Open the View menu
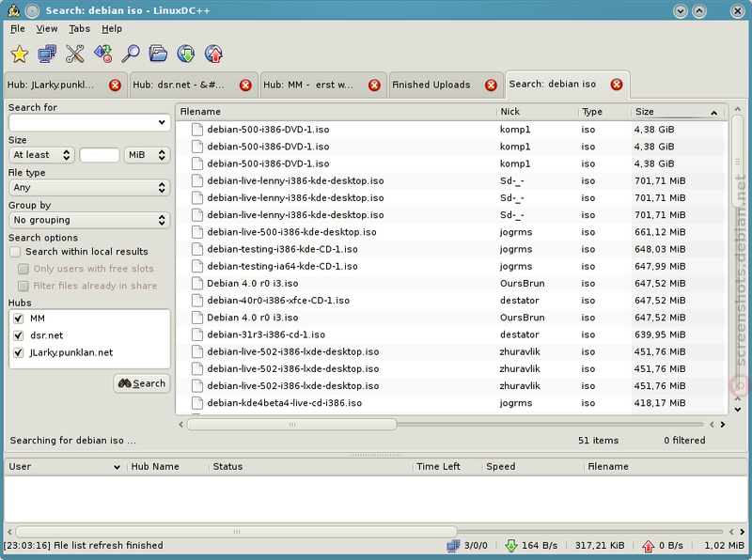Screen dimensions: 752x560 point(47,29)
